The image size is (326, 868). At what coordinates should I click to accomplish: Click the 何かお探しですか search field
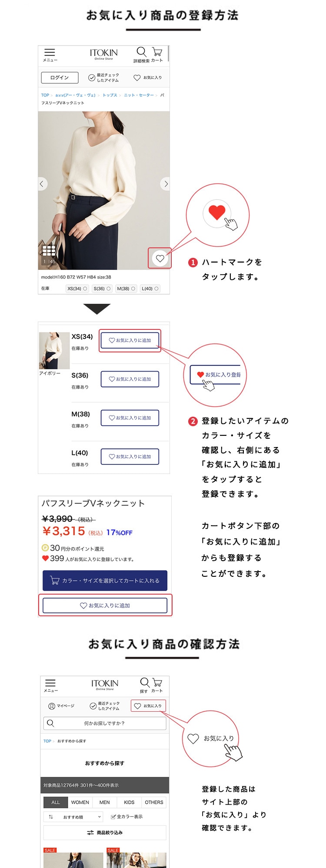tap(105, 723)
